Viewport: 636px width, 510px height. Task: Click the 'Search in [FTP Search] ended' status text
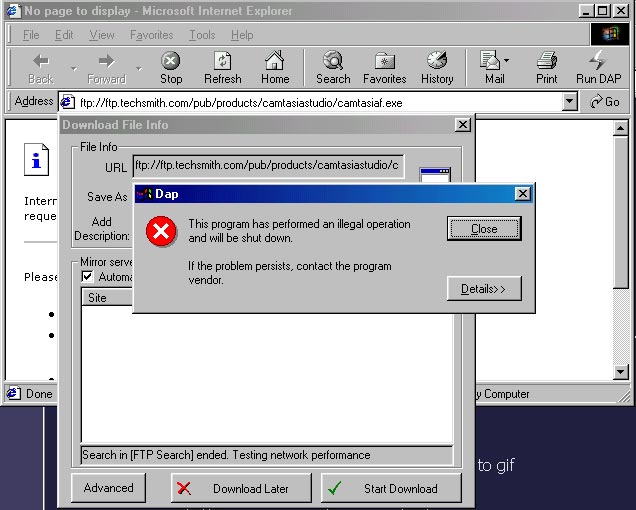click(226, 454)
